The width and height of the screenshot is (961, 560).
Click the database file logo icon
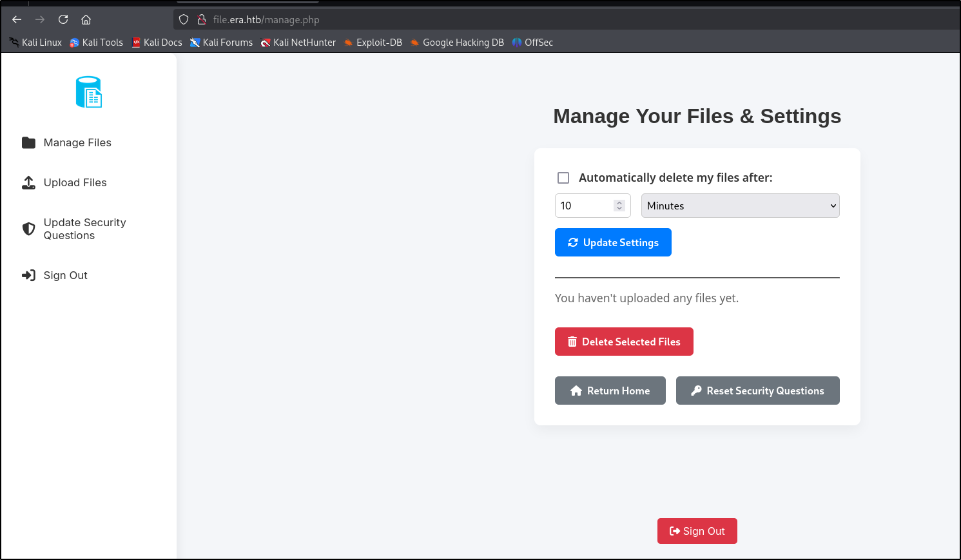(89, 92)
